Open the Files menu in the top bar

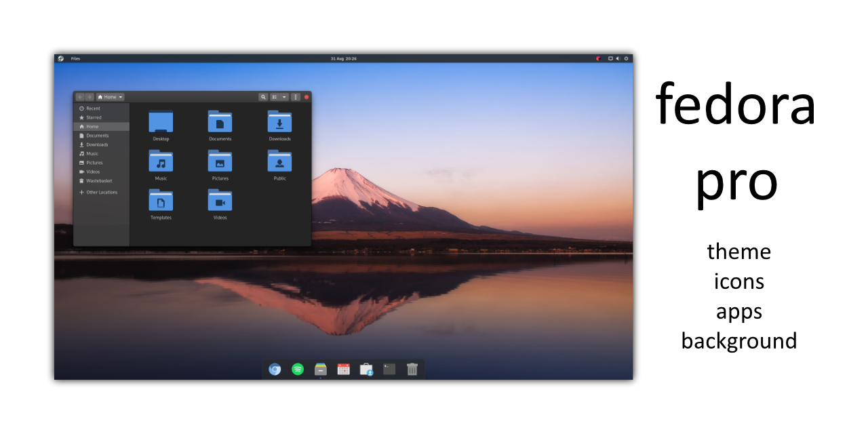tap(75, 58)
